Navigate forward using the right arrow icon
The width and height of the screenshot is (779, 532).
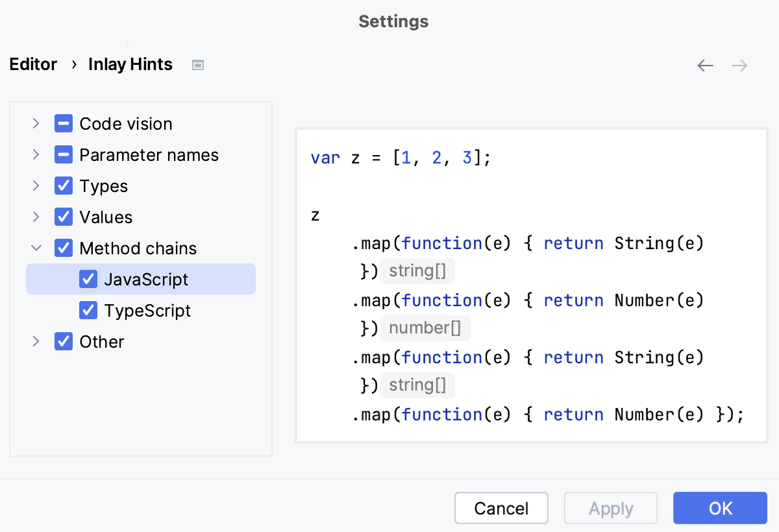(x=739, y=65)
